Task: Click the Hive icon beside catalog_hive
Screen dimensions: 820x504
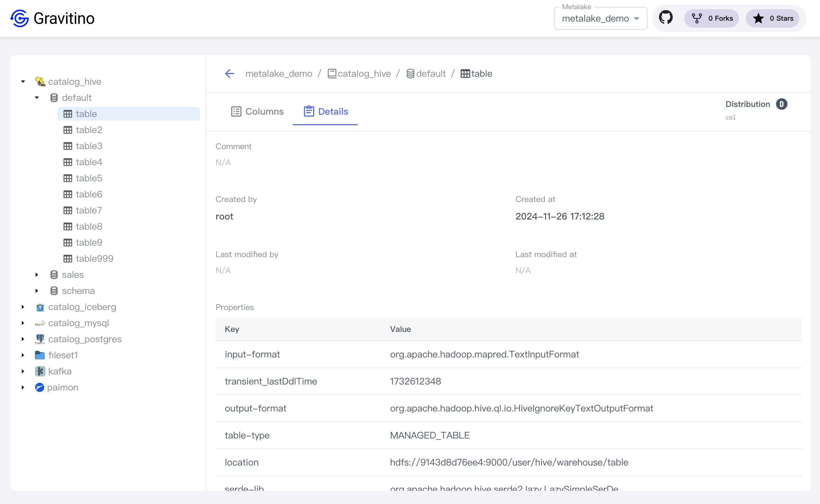Action: [x=40, y=82]
